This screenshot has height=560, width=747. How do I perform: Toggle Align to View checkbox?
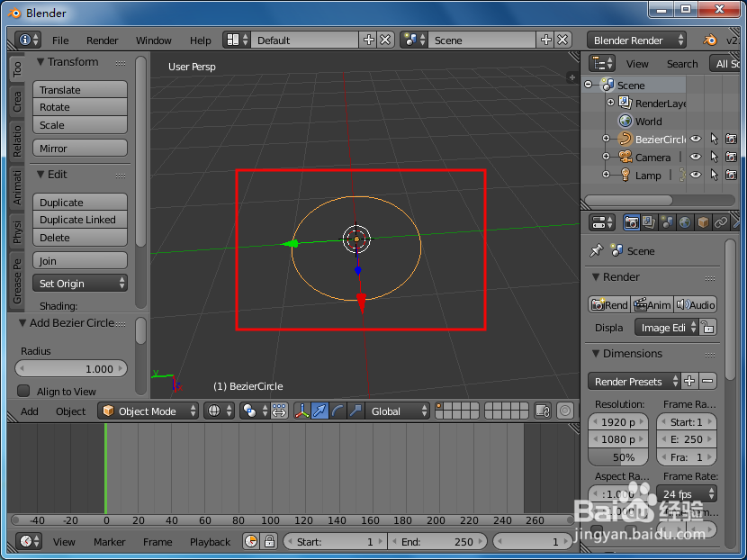(x=23, y=392)
